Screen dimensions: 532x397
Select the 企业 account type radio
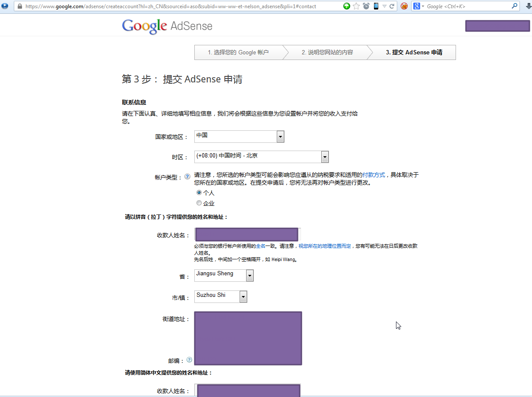[199, 203]
